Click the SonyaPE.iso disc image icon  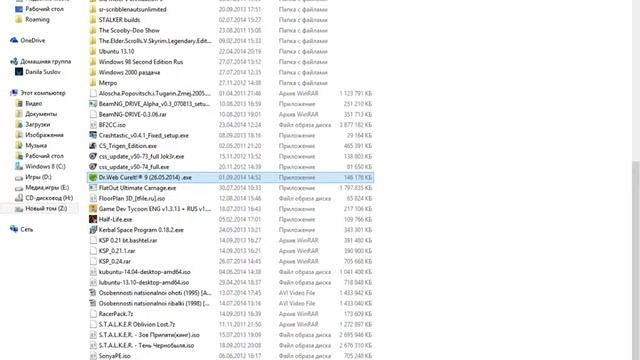point(93,356)
